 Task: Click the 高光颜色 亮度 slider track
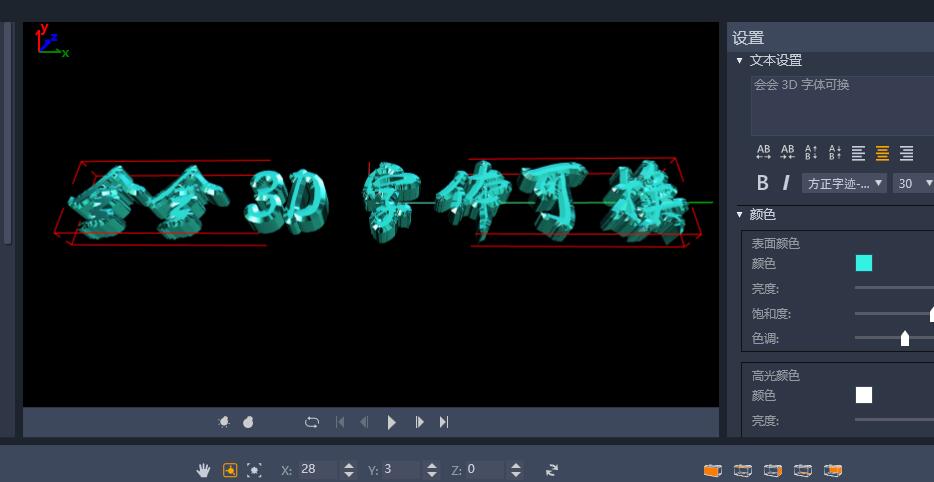point(894,419)
